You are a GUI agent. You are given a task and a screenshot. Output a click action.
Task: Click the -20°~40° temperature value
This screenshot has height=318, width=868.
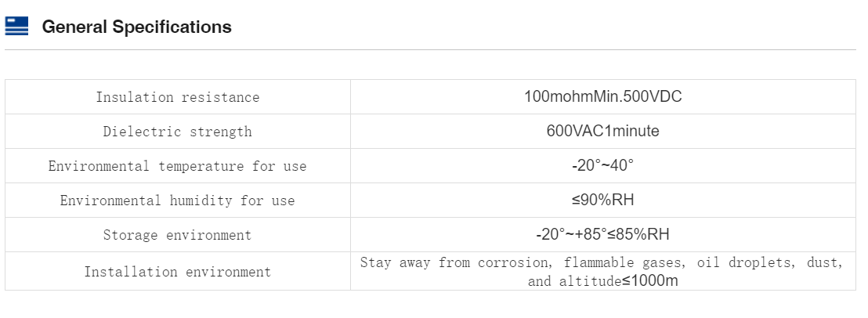602,166
